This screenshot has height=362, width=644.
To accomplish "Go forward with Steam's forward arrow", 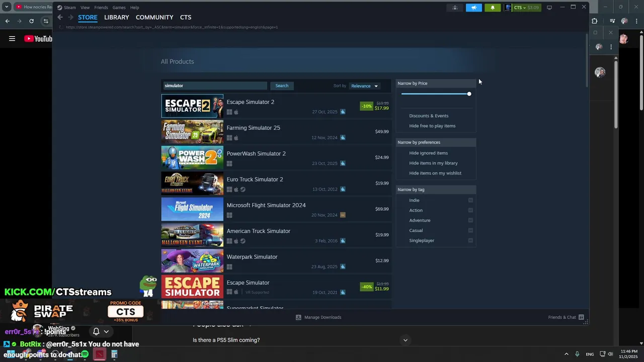I will [70, 17].
